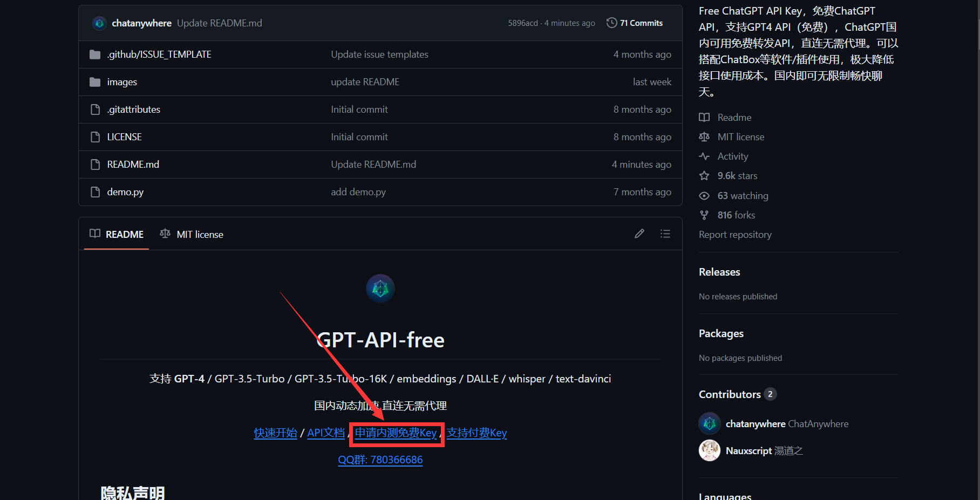Edit README with the pencil icon
The width and height of the screenshot is (980, 500).
click(639, 234)
